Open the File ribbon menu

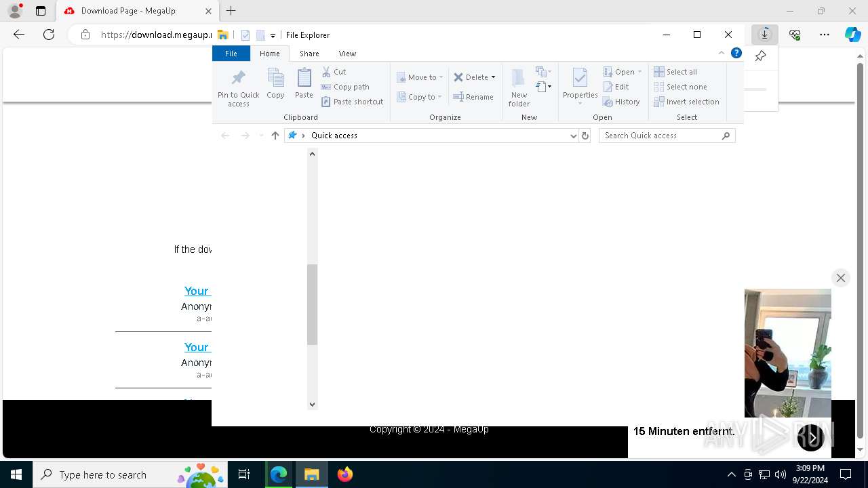231,54
